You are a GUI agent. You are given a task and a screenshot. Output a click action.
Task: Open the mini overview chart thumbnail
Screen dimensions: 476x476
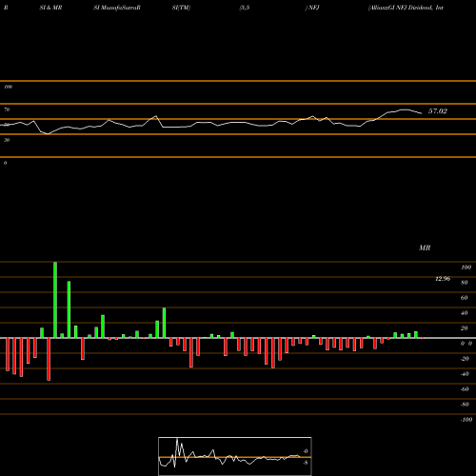click(x=235, y=456)
